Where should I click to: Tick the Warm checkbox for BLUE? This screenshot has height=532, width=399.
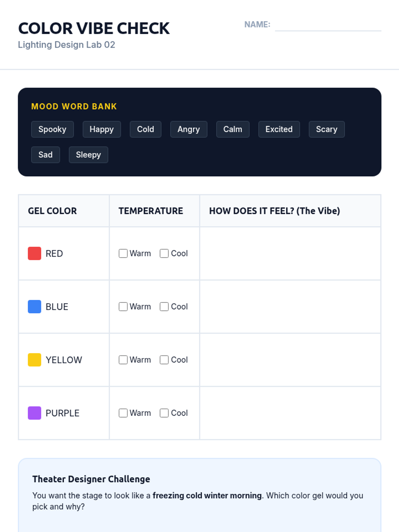click(x=123, y=307)
